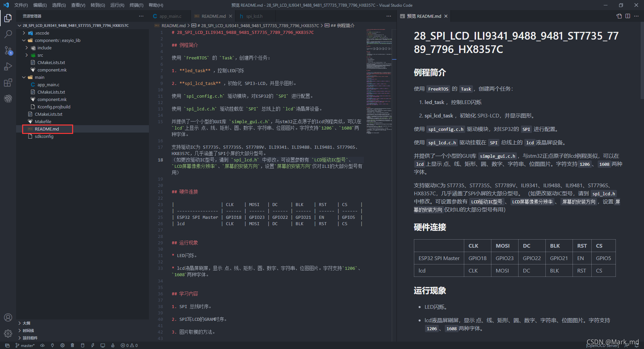Expand the .vscode folder
Viewport: 644px width, 349px height.
click(x=83, y=33)
